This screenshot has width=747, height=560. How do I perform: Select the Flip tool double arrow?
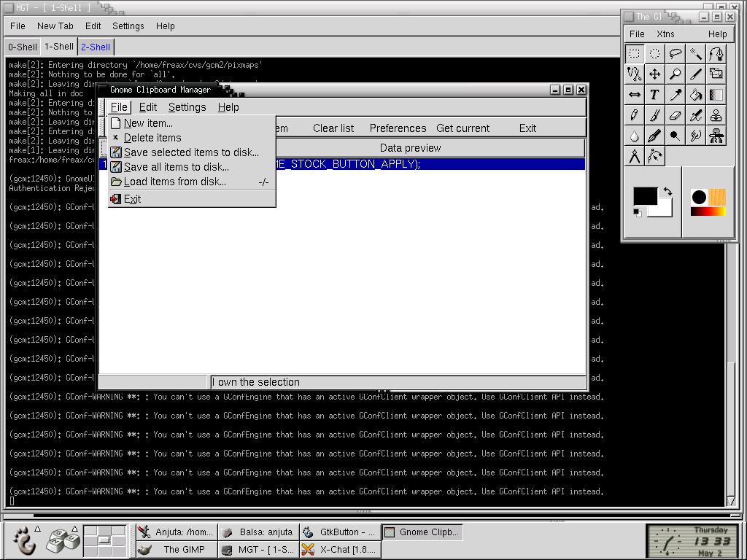click(x=635, y=94)
